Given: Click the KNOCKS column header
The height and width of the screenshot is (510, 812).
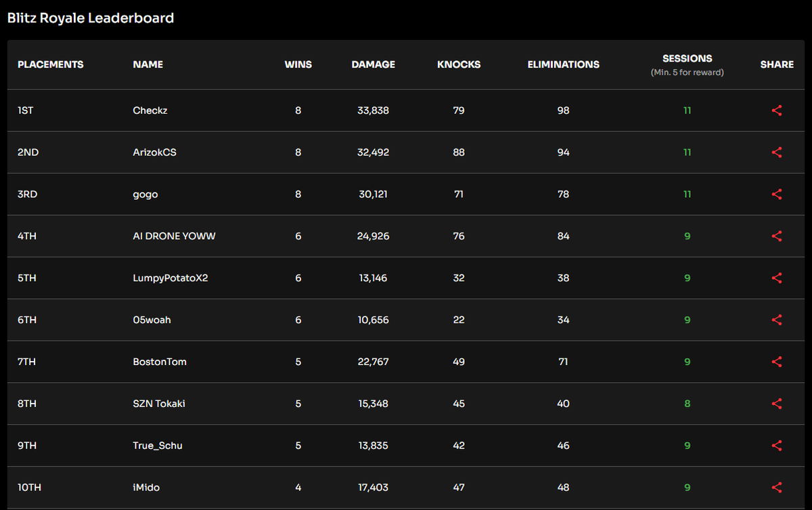Looking at the screenshot, I should pos(459,64).
